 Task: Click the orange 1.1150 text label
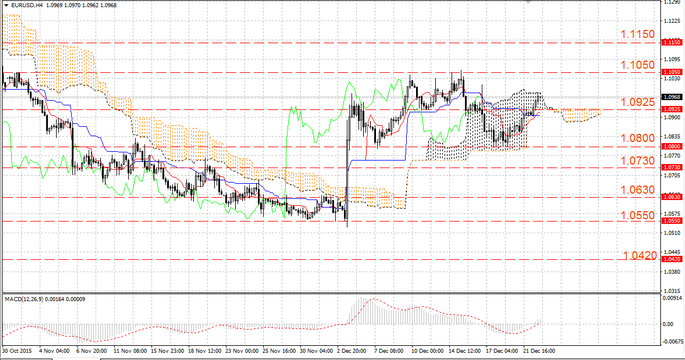638,35
